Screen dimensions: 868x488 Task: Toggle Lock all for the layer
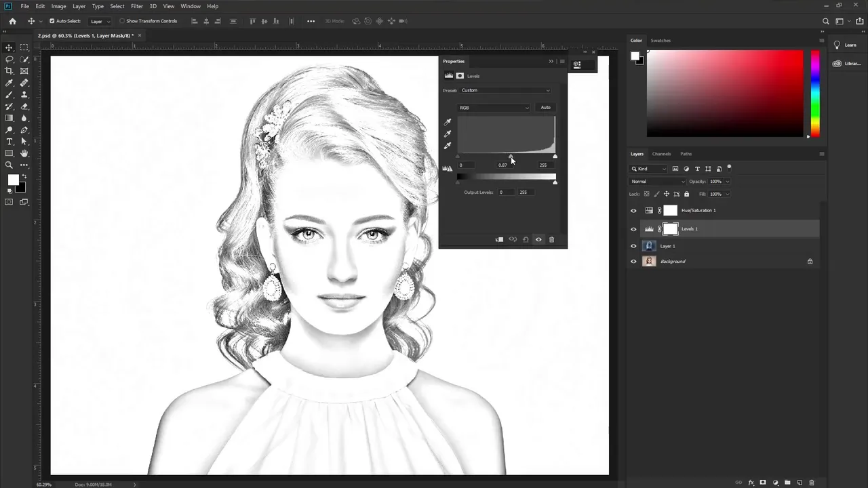(x=686, y=194)
